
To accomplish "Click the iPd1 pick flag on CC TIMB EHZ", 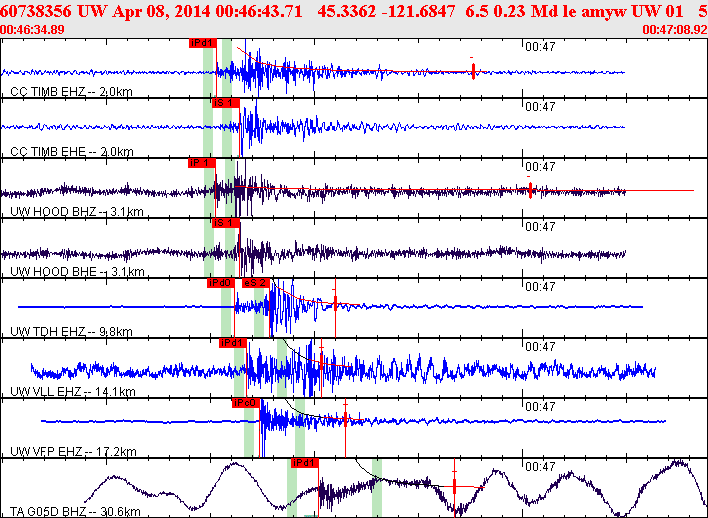I will pyautogui.click(x=203, y=43).
